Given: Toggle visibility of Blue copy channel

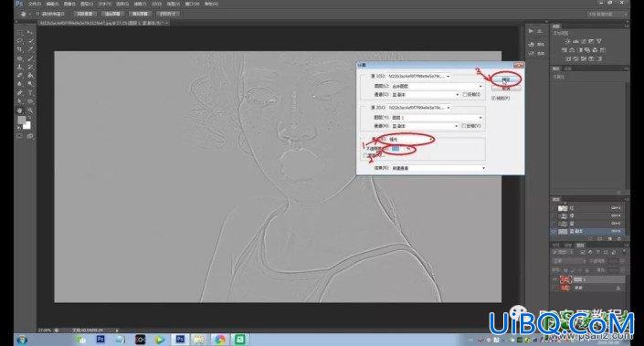Looking at the screenshot, I should pos(554,232).
